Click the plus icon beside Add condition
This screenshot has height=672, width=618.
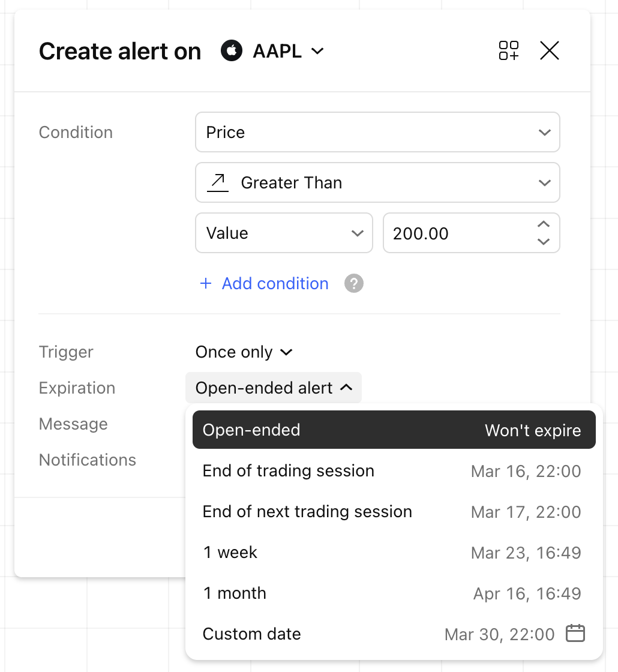click(206, 283)
